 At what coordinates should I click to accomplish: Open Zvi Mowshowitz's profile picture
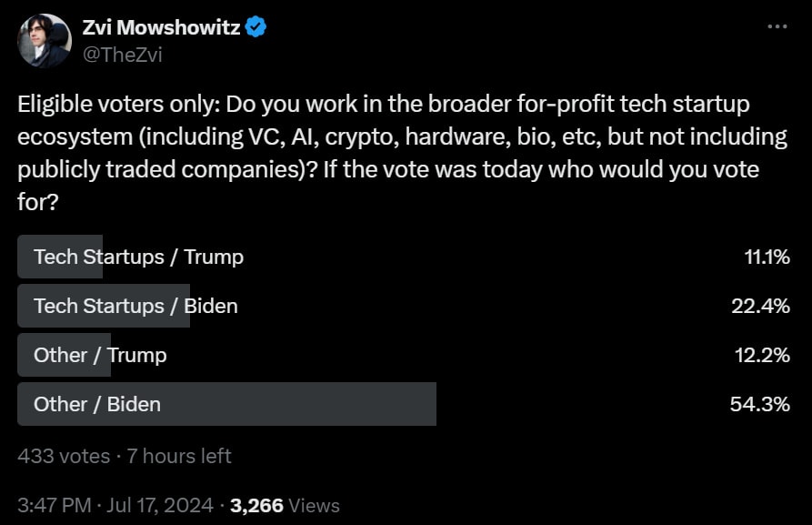44,41
